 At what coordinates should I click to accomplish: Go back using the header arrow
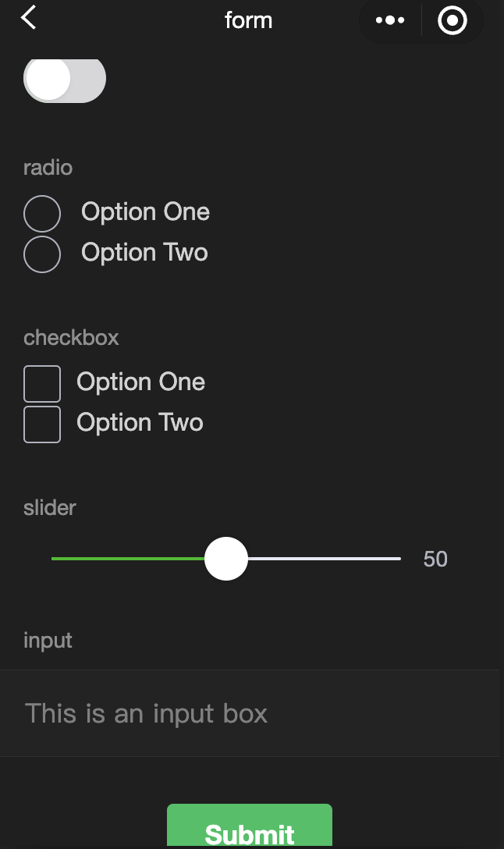(29, 18)
